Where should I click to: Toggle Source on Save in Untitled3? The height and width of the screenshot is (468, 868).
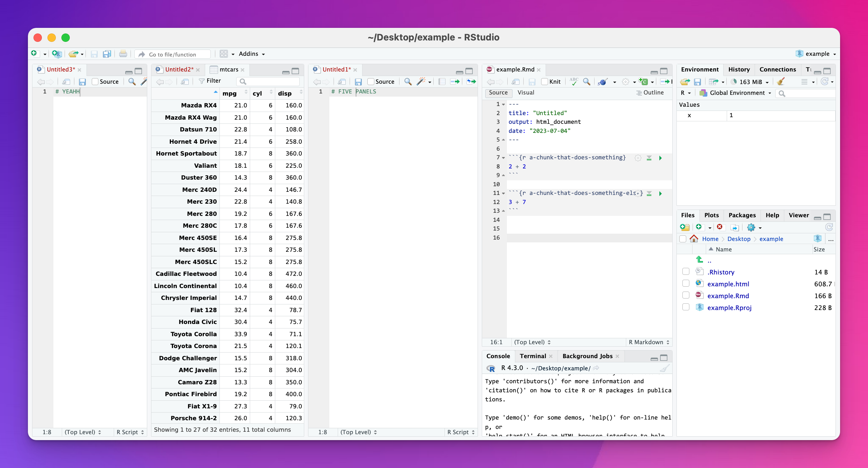[x=95, y=82]
